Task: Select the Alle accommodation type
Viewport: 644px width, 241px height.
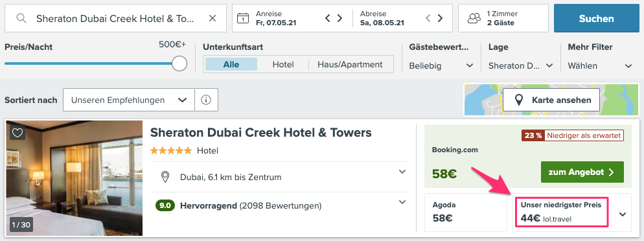Action: 231,64
